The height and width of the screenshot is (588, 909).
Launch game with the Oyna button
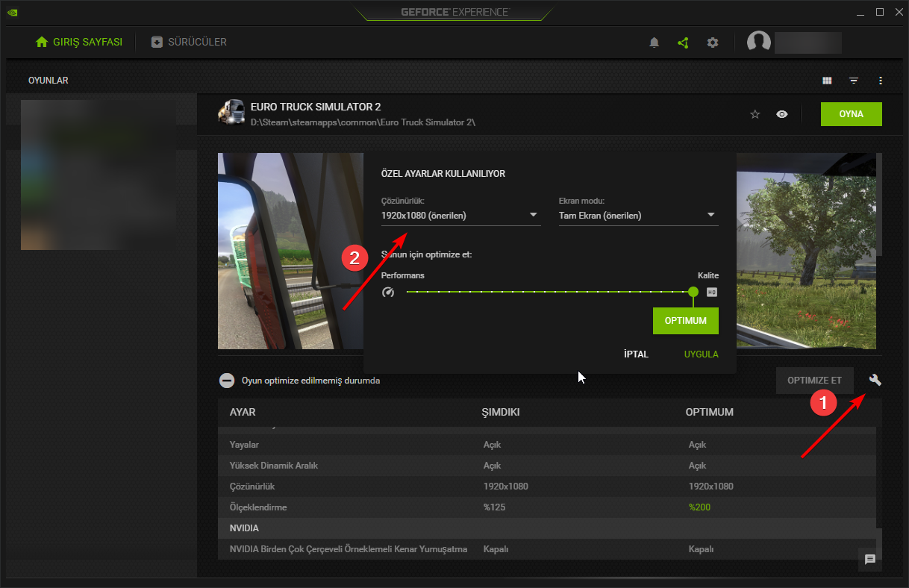(852, 114)
